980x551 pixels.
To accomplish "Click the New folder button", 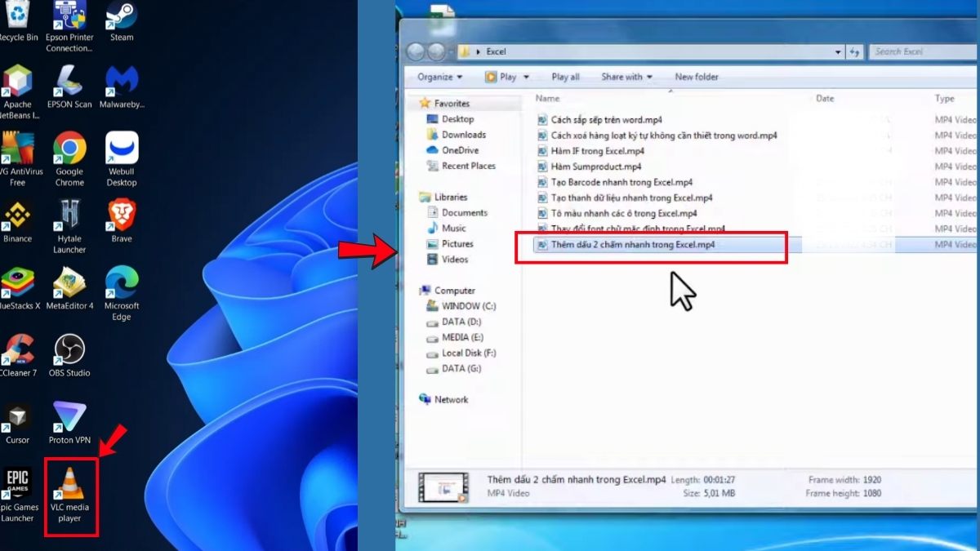I will click(x=697, y=77).
